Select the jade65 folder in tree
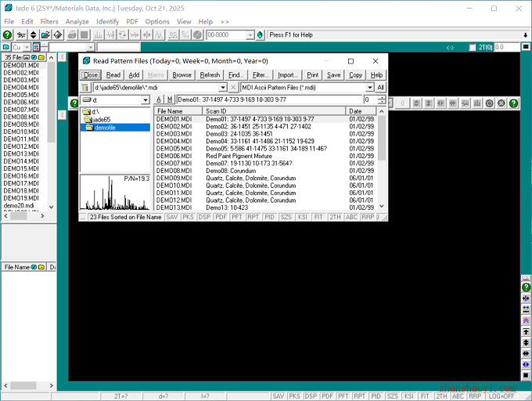The image size is (532, 401). tap(102, 120)
